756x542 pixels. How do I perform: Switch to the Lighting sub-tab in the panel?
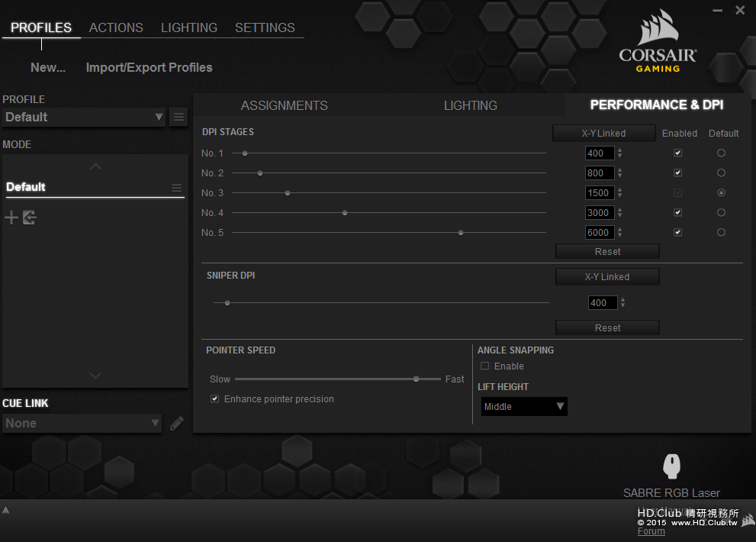[x=470, y=105]
